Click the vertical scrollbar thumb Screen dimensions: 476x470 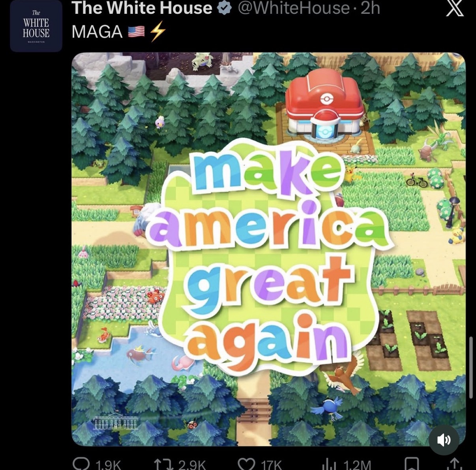click(471, 367)
